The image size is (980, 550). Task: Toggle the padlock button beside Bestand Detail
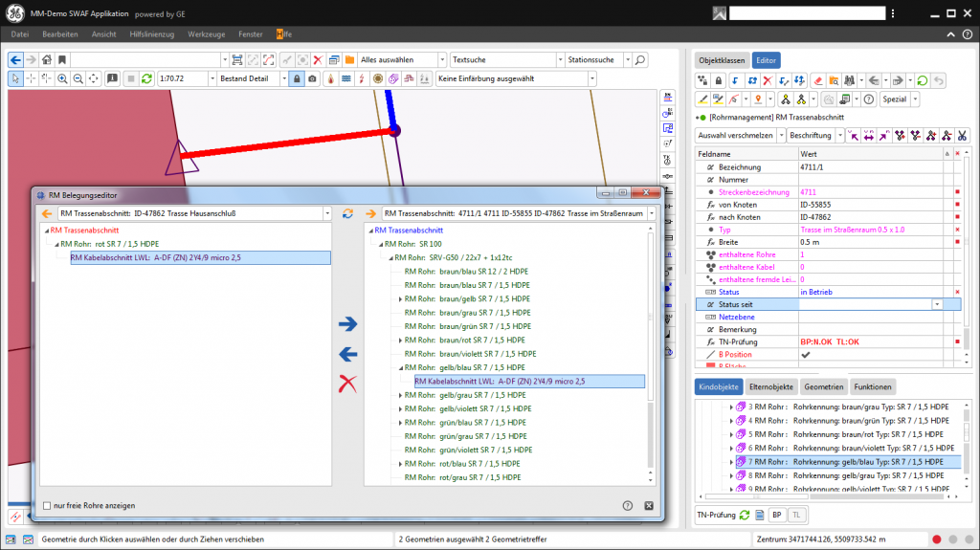coord(297,78)
